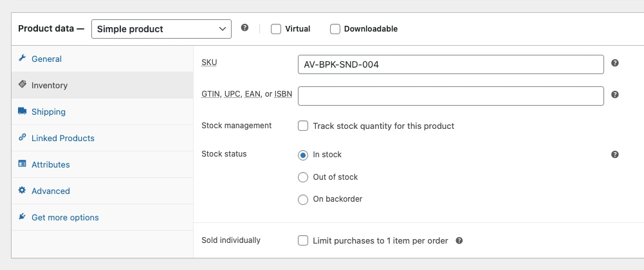Click the help icon for the GTIN field
Screen dimensions: 644x270
click(615, 95)
